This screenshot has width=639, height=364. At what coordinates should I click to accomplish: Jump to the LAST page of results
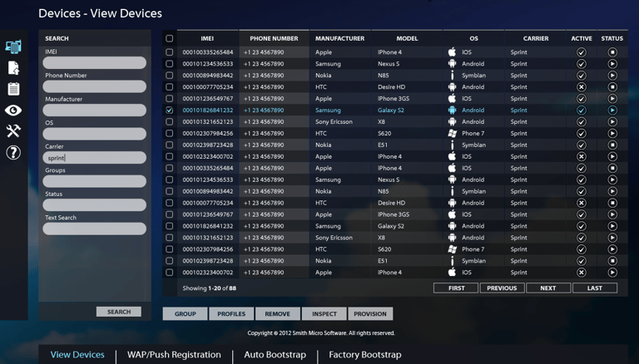(x=595, y=288)
